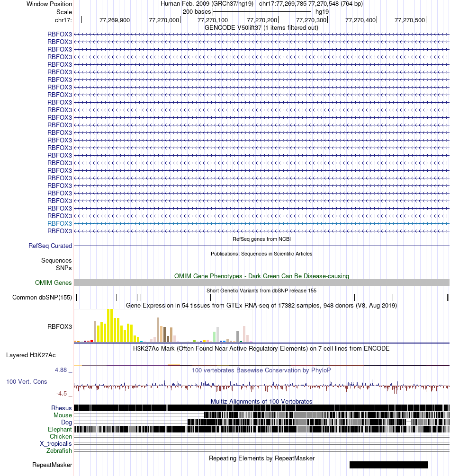
Task: Click the chr17: ruler label
Action: 63,20
